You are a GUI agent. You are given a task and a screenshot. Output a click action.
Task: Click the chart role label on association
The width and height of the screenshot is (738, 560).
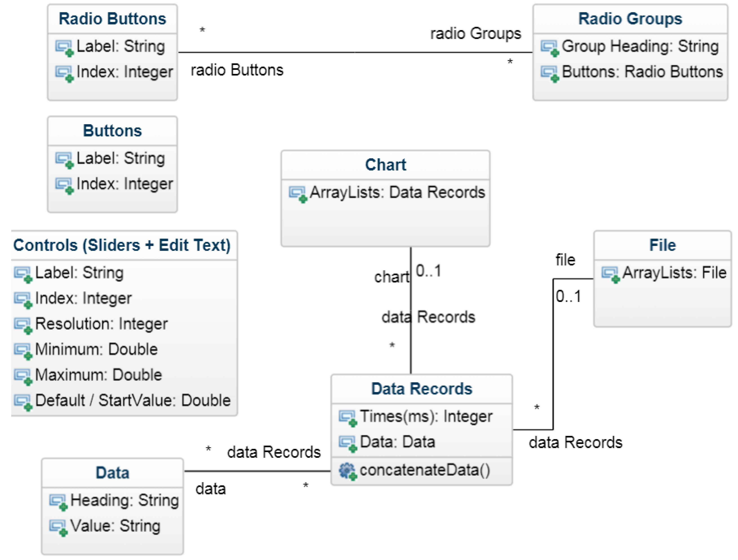click(x=391, y=277)
